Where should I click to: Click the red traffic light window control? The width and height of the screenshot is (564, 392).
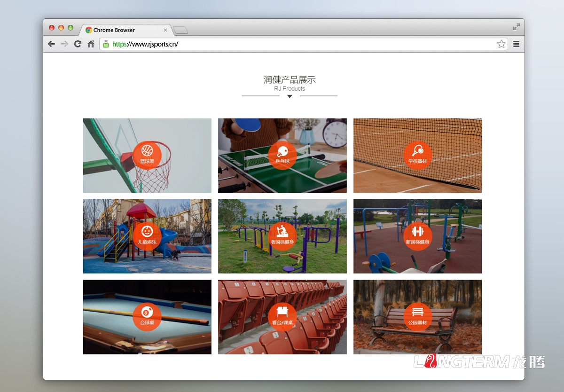click(x=51, y=28)
